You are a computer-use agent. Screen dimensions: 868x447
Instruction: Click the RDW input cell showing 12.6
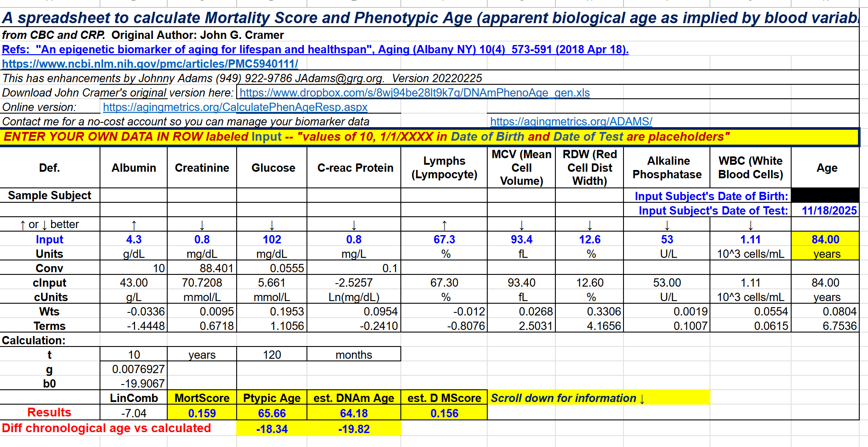click(x=589, y=239)
